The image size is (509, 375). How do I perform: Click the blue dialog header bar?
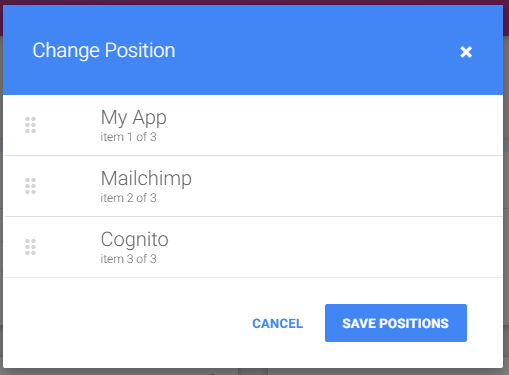(253, 50)
